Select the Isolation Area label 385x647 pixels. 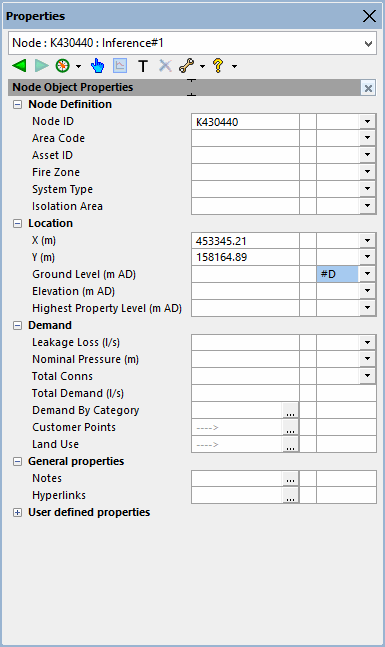click(x=67, y=206)
